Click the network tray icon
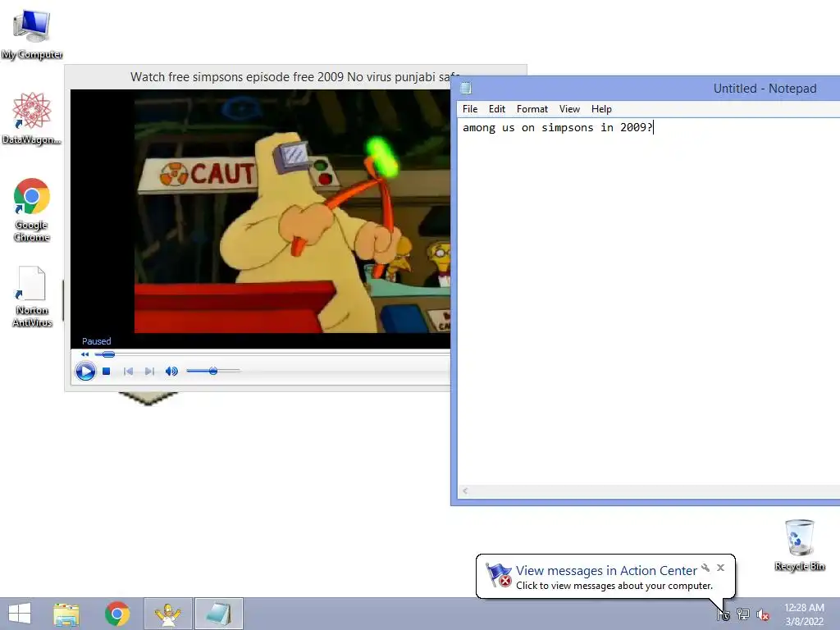Viewport: 840px width, 630px height. tap(743, 614)
